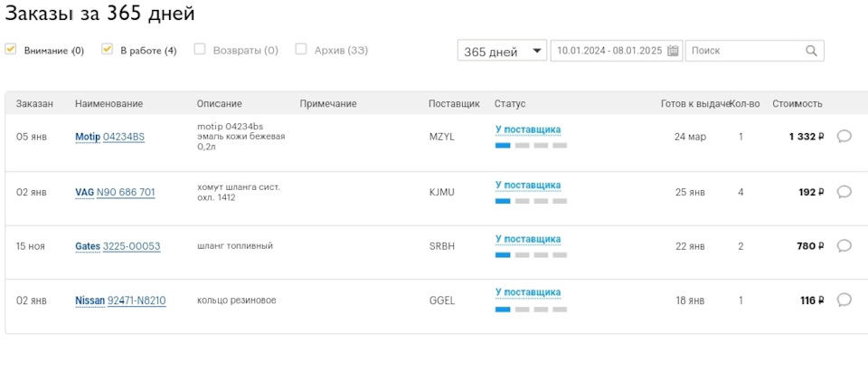Open part link 04234BS
Image resolution: width=868 pixels, height=372 pixels.
(124, 138)
